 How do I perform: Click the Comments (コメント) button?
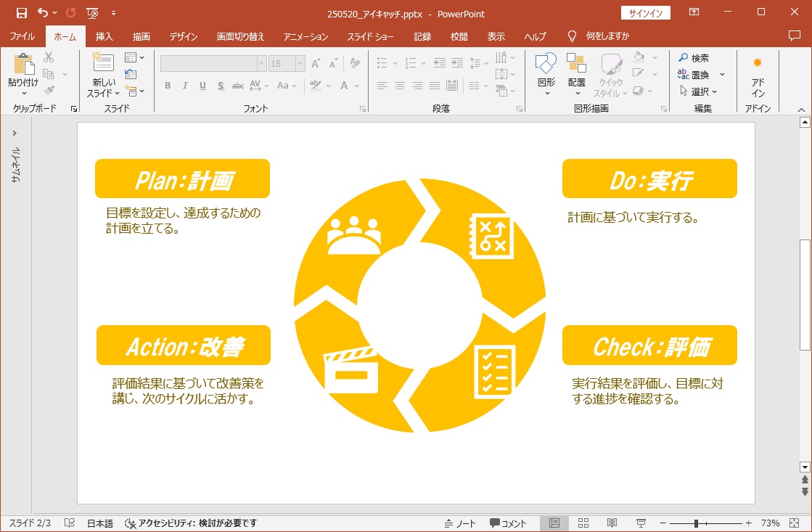pos(508,523)
